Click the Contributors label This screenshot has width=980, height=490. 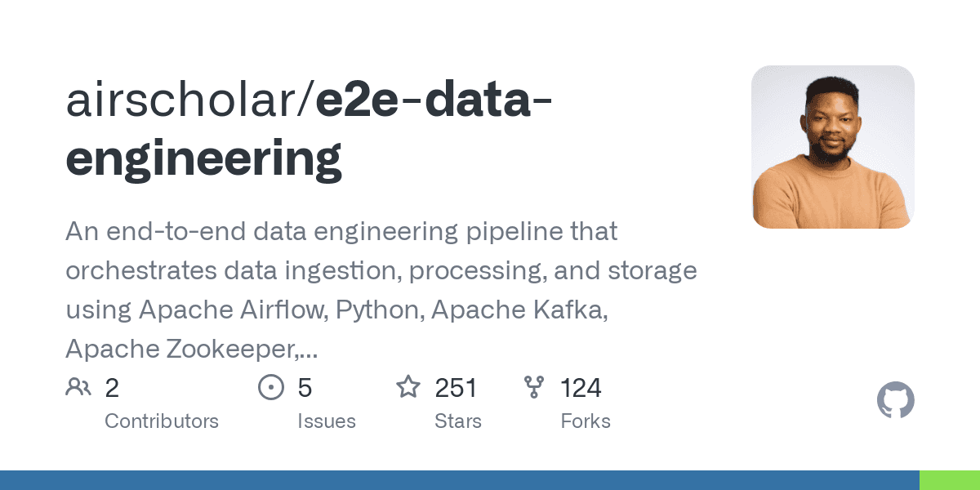click(x=162, y=421)
